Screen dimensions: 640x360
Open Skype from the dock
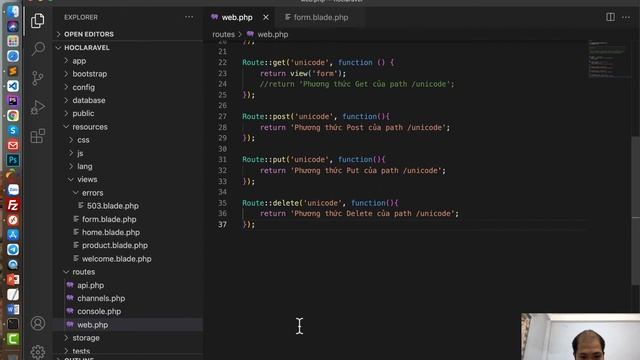pos(13,131)
